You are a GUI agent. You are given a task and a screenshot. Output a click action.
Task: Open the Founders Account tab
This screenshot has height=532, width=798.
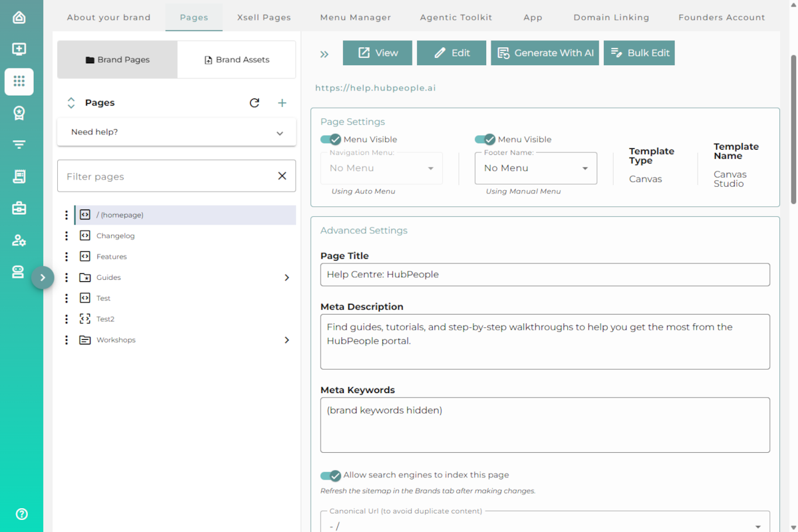722,17
